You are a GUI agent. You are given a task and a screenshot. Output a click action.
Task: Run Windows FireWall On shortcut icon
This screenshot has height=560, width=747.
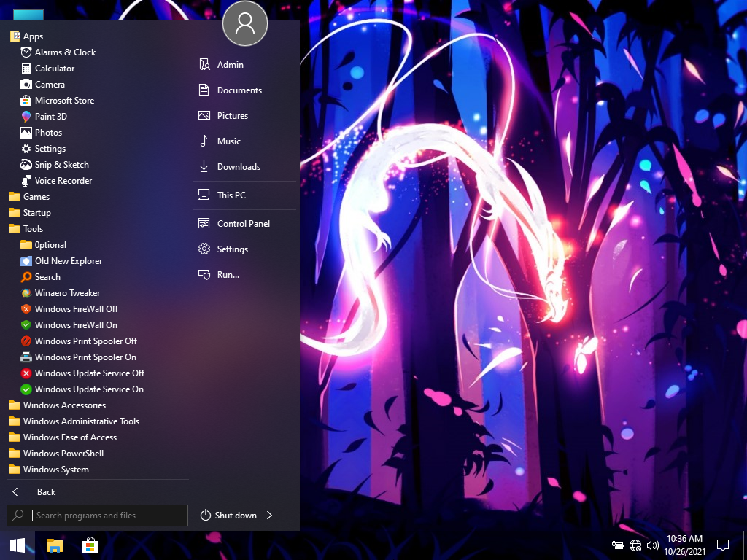coord(26,324)
